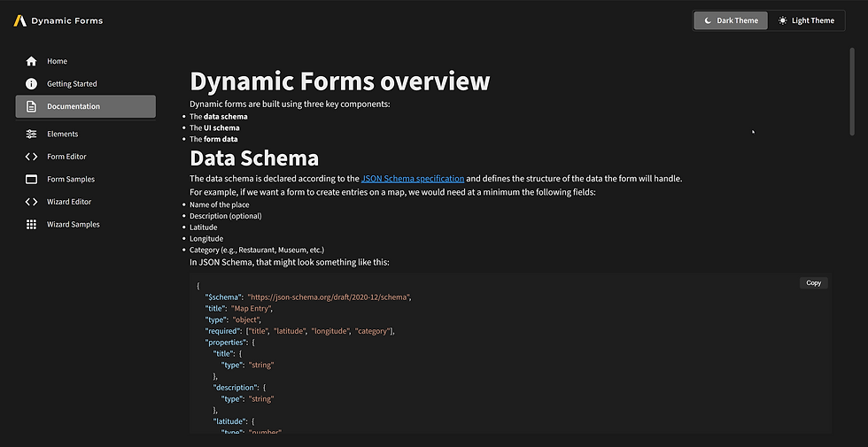This screenshot has width=868, height=447.
Task: Copy the JSON schema code block
Action: point(813,283)
